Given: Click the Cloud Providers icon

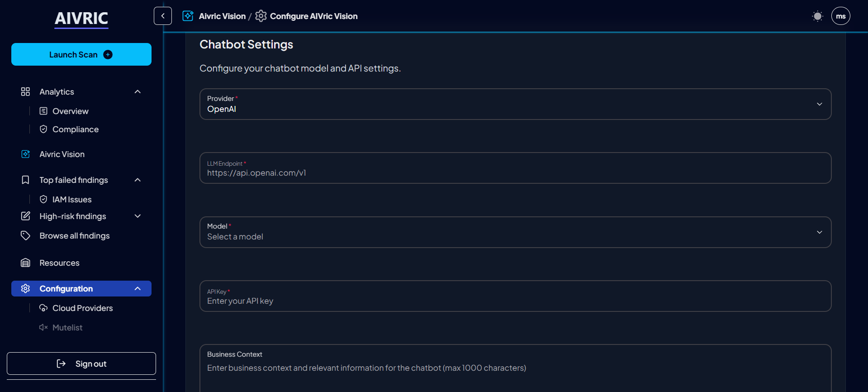Looking at the screenshot, I should (43, 308).
